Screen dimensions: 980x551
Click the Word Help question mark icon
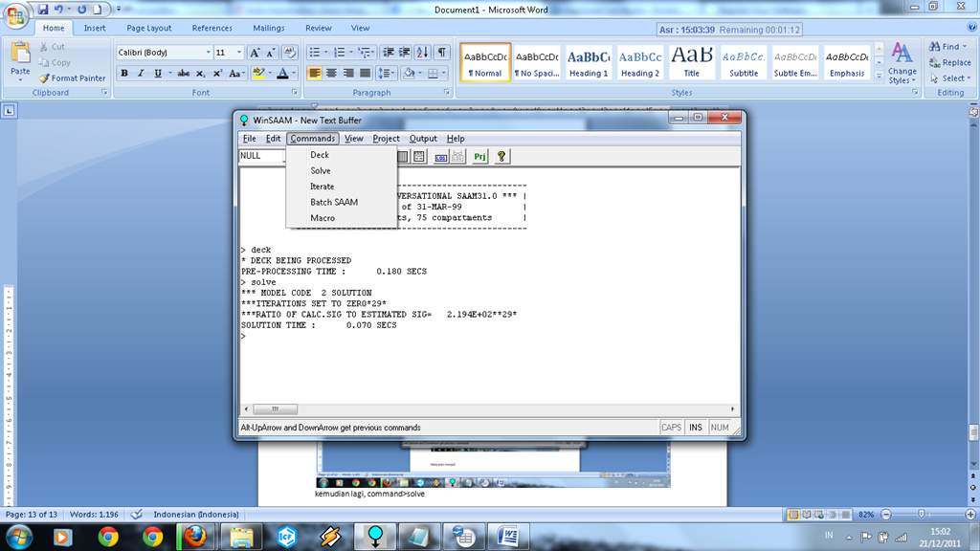[972, 28]
